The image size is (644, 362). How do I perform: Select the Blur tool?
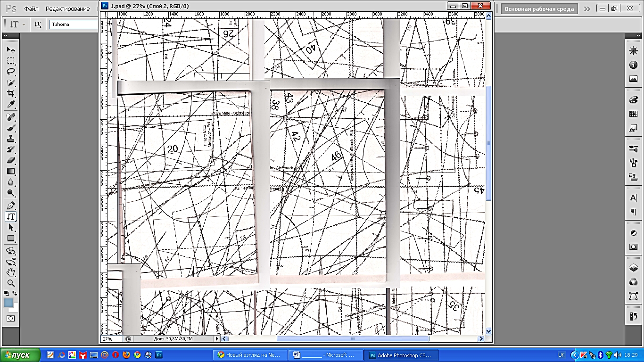tap(10, 182)
